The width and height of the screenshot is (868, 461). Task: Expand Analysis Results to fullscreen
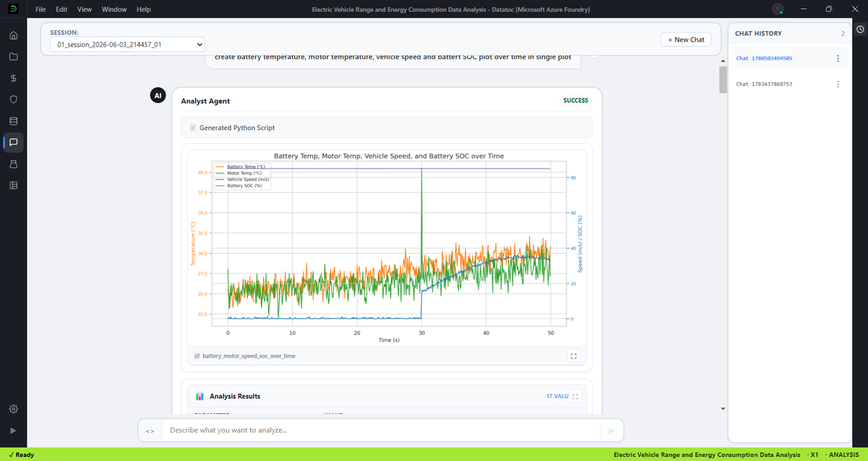tap(575, 396)
